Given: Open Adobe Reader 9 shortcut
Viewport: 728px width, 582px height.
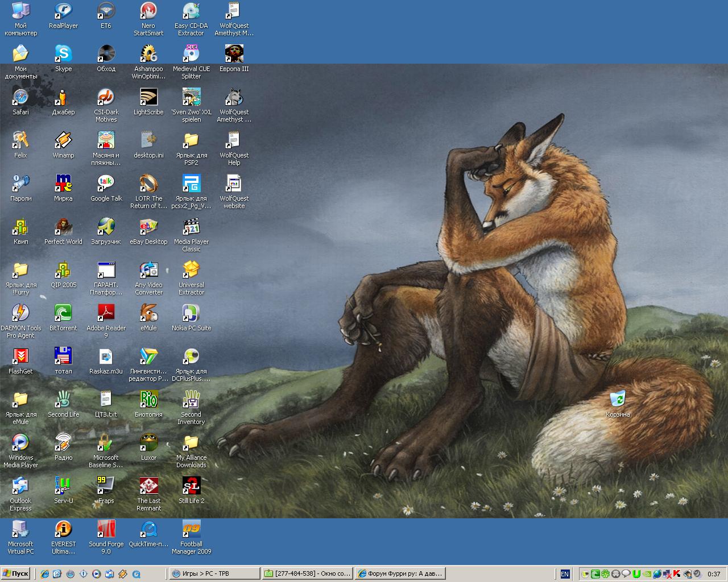Looking at the screenshot, I should (x=106, y=314).
